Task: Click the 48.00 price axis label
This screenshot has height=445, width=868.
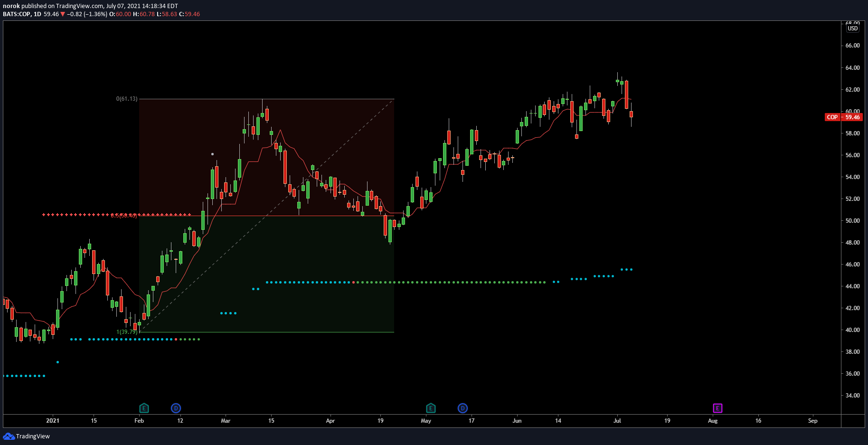Action: click(x=852, y=243)
